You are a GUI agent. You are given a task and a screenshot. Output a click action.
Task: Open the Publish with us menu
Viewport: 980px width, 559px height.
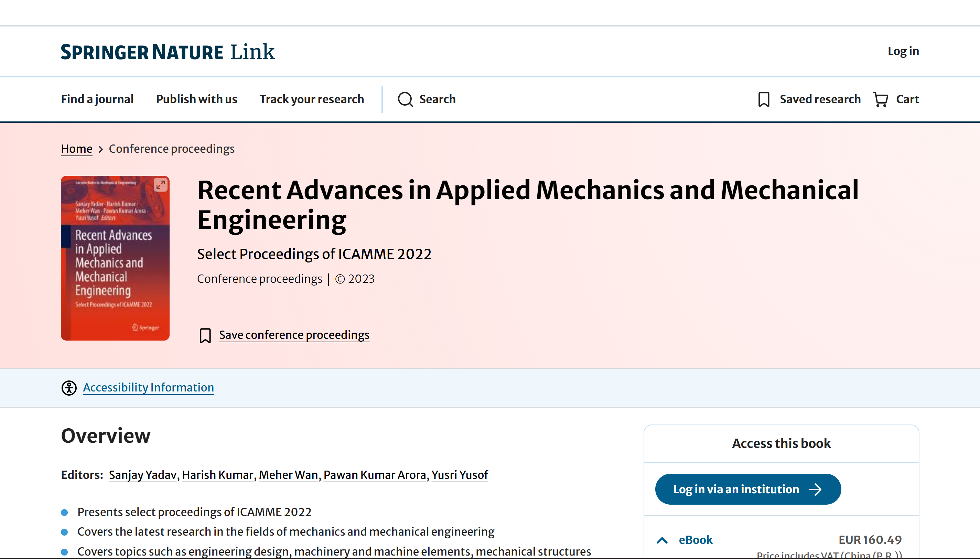196,99
